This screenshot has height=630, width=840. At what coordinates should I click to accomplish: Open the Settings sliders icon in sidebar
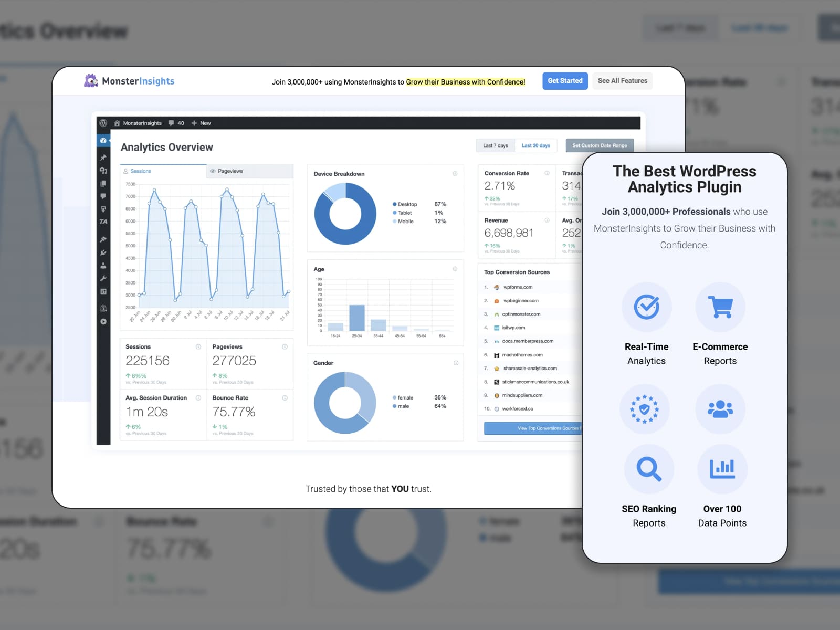(x=103, y=291)
